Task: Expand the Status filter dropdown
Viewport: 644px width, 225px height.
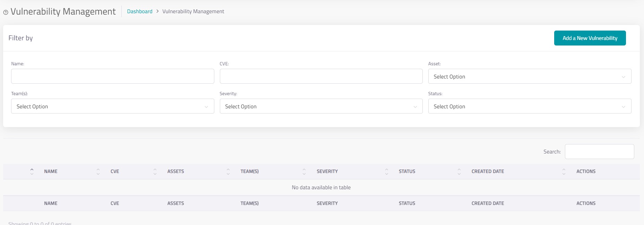Action: 530,106
